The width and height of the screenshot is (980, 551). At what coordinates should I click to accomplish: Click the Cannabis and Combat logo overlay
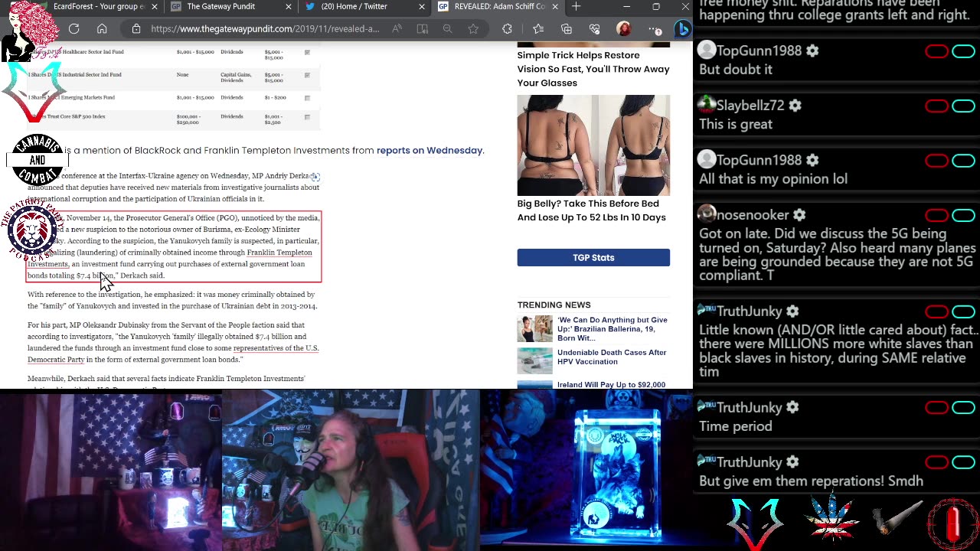click(38, 161)
